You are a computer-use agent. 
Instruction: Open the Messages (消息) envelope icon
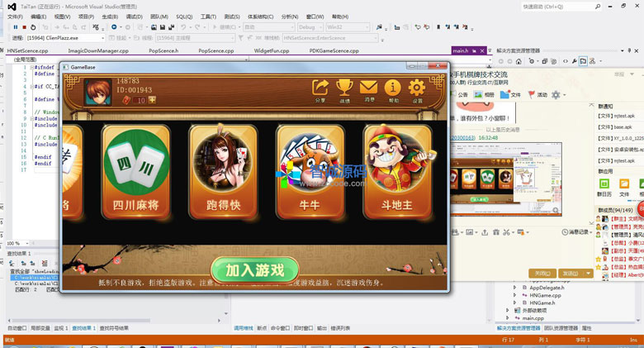click(368, 88)
